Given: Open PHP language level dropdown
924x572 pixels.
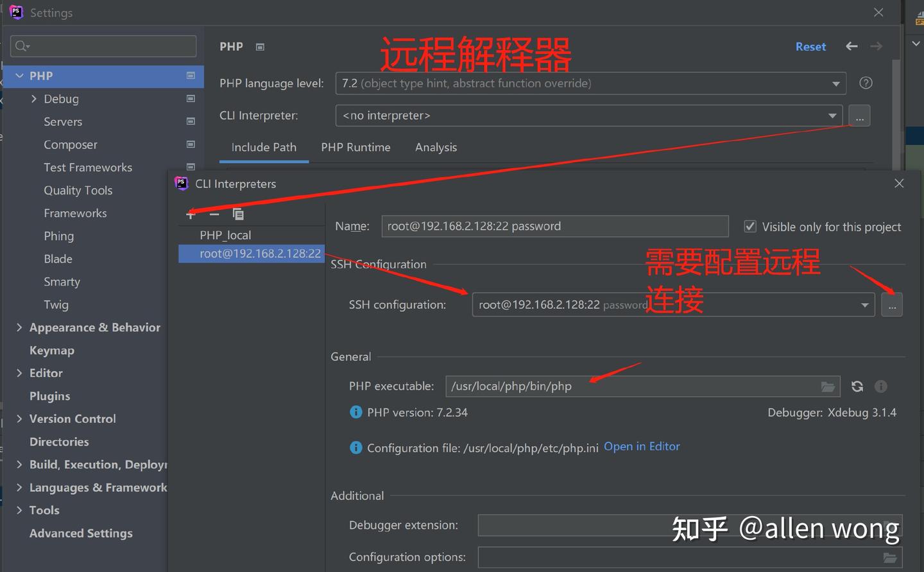Looking at the screenshot, I should click(835, 83).
